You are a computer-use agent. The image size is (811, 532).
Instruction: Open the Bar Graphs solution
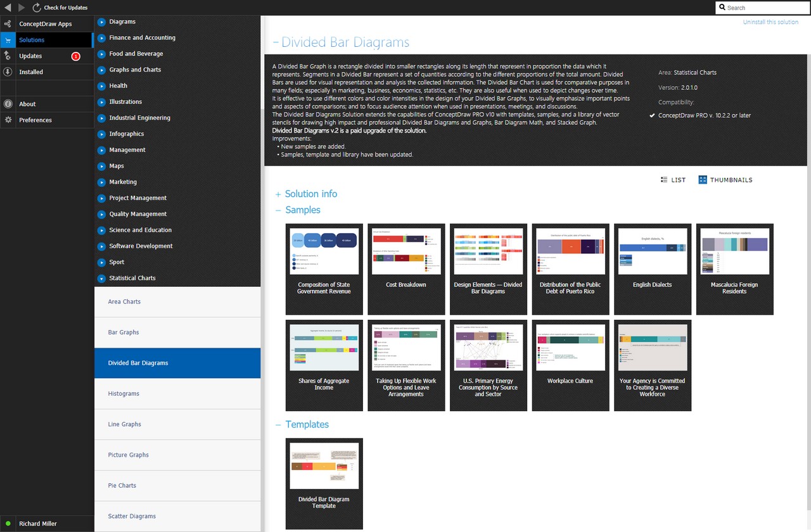[177, 332]
